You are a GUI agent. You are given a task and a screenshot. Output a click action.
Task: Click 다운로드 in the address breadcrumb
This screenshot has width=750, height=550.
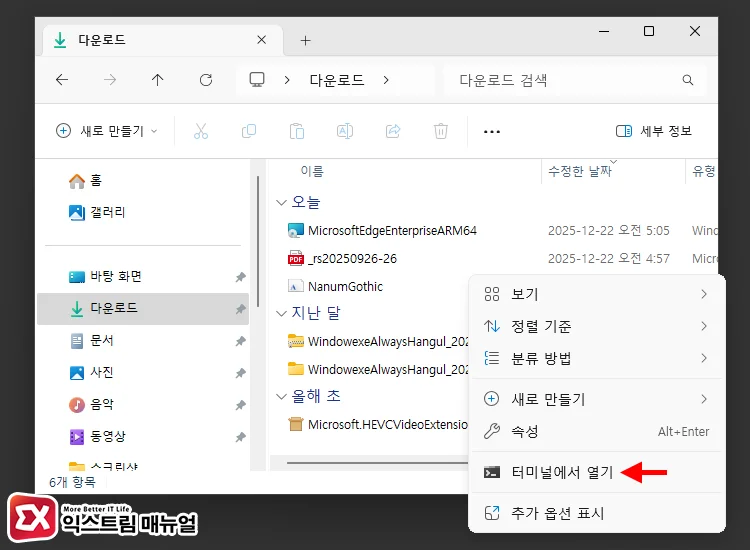pyautogui.click(x=337, y=80)
